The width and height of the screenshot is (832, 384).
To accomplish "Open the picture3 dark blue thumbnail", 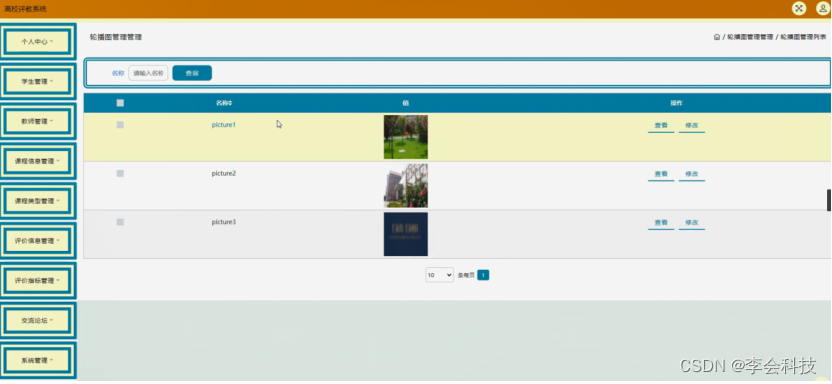I will click(x=405, y=234).
